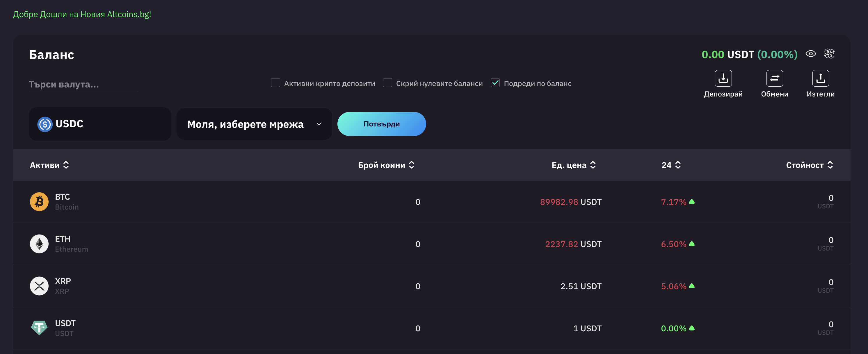This screenshot has width=868, height=354.
Task: Click the 6.50% change value
Action: 673,244
